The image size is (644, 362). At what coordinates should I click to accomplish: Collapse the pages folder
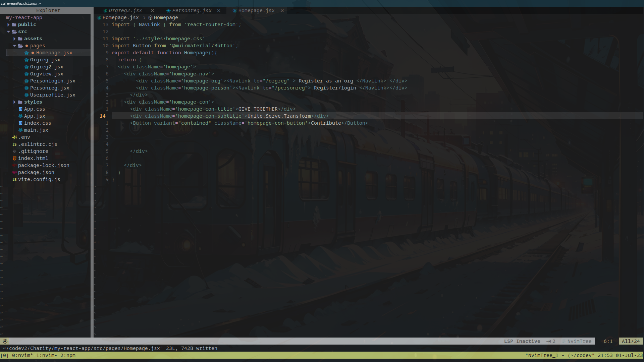[14, 46]
